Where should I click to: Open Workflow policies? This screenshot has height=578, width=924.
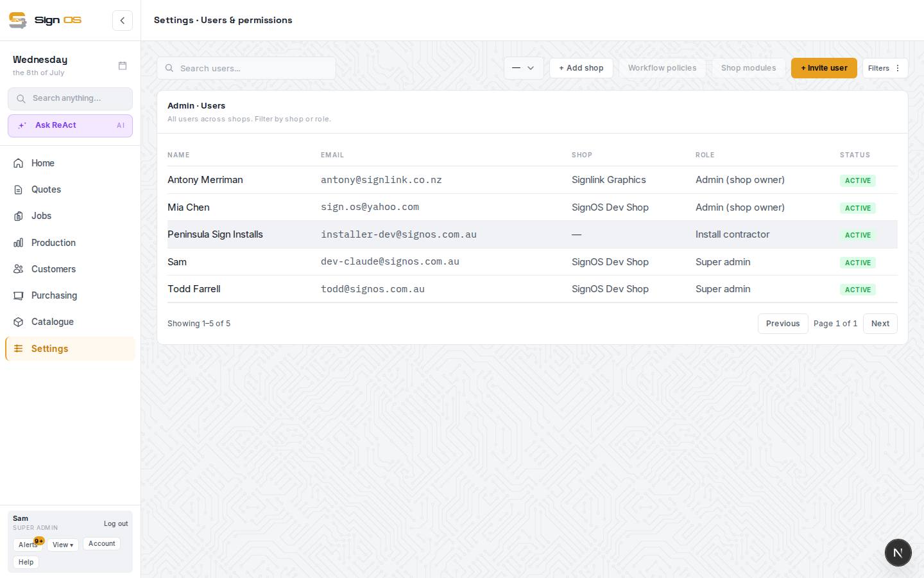(x=662, y=68)
